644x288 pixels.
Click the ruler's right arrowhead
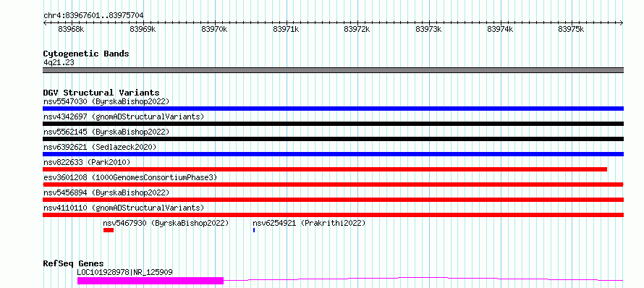(x=622, y=22)
